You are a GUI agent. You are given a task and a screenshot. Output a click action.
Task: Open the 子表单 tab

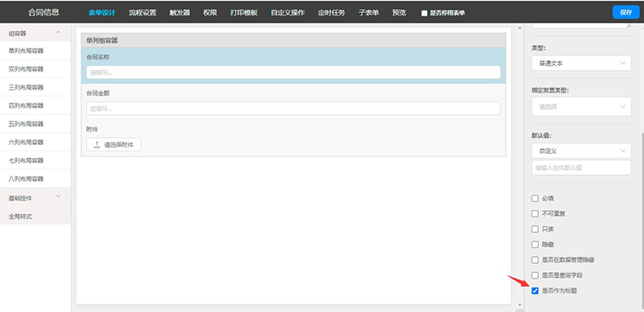pyautogui.click(x=368, y=12)
